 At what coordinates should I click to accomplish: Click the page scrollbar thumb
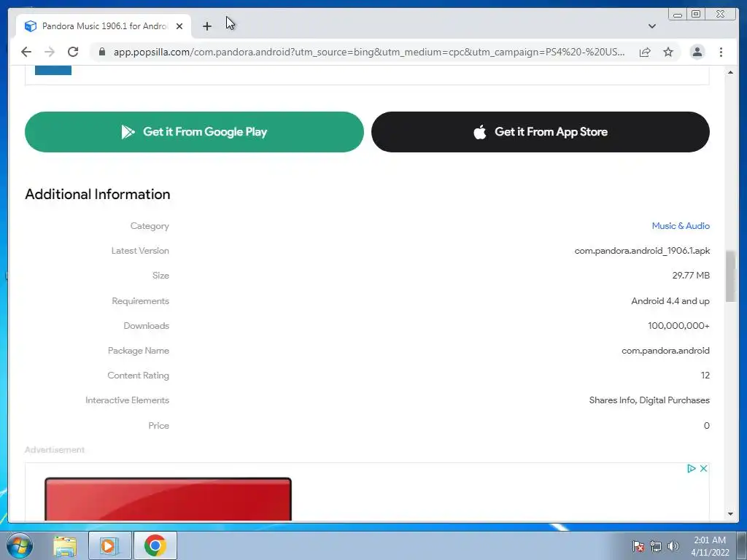[x=730, y=276]
